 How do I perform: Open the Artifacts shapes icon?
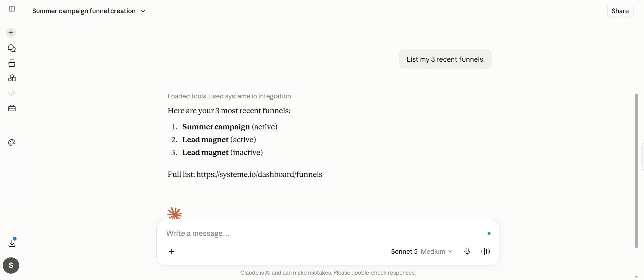[12, 78]
